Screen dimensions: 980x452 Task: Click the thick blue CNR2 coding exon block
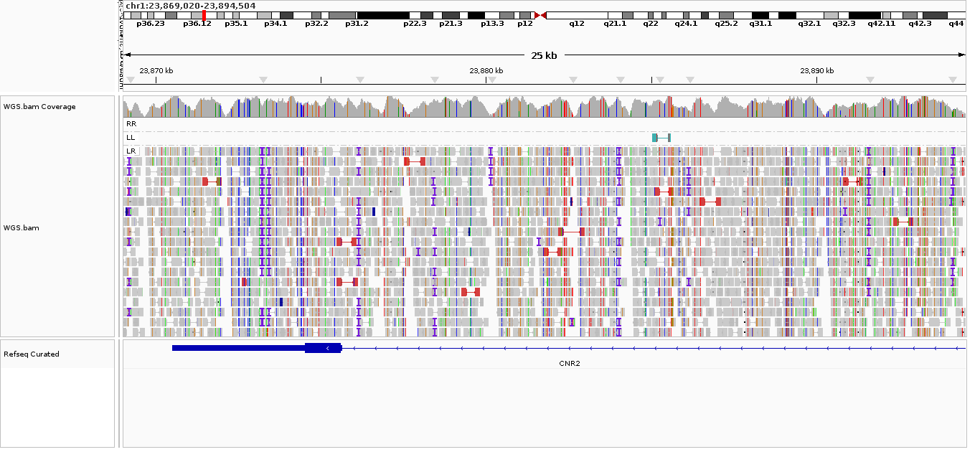(x=324, y=348)
